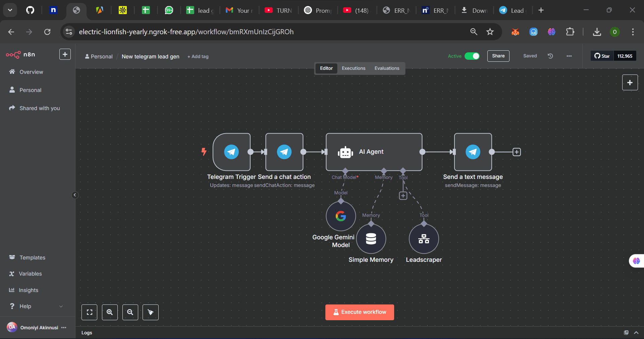Click the Share button
The image size is (644, 339).
pyautogui.click(x=498, y=56)
